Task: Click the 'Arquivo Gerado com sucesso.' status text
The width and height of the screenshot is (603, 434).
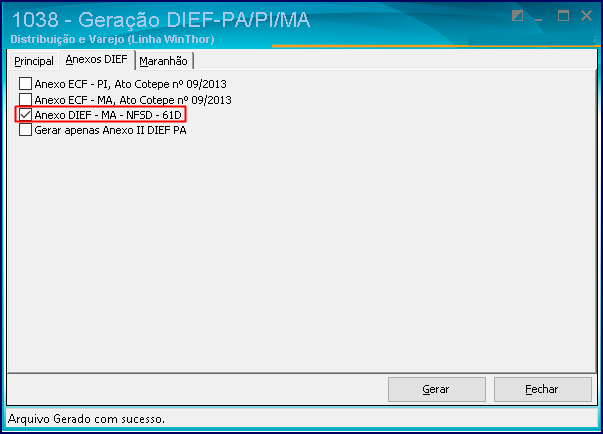Action: coord(87,419)
